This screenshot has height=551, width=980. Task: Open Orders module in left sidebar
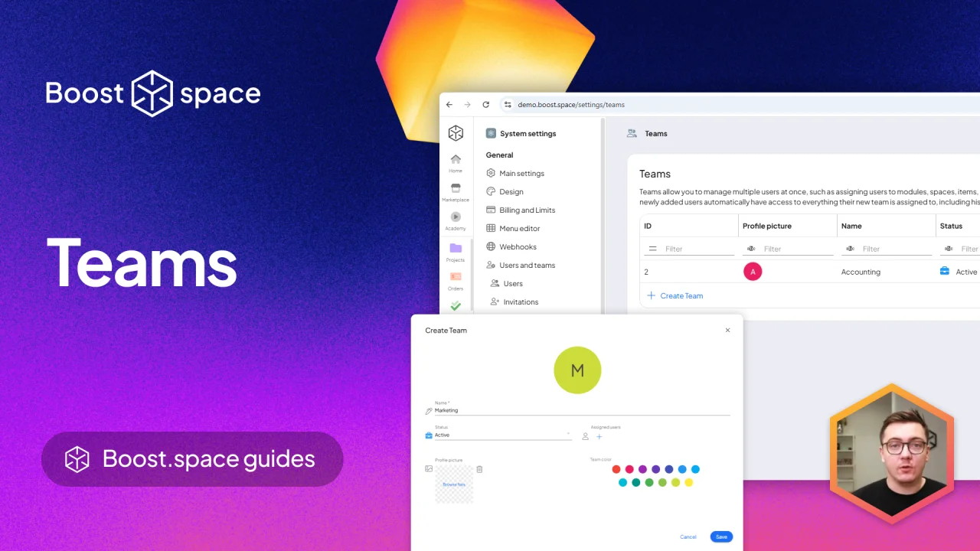(456, 281)
